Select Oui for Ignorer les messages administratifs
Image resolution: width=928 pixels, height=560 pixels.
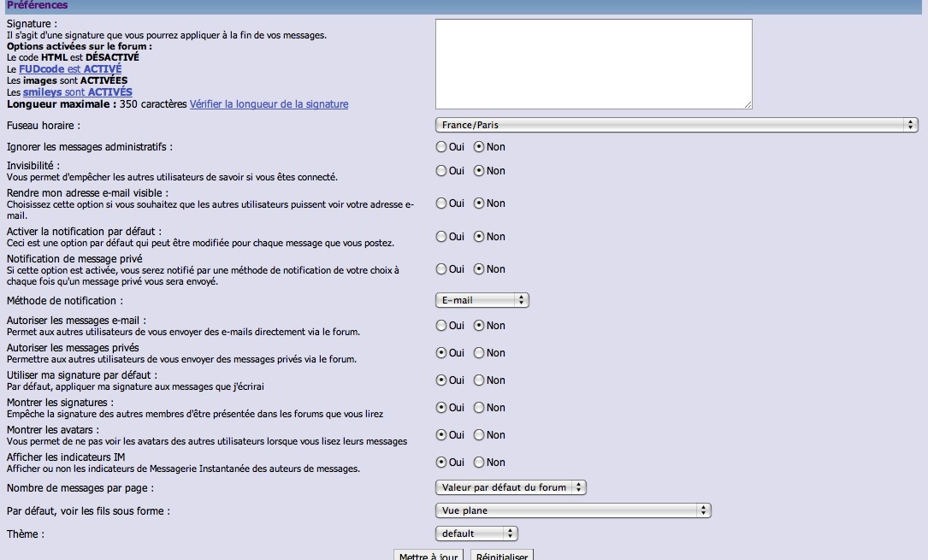[441, 147]
